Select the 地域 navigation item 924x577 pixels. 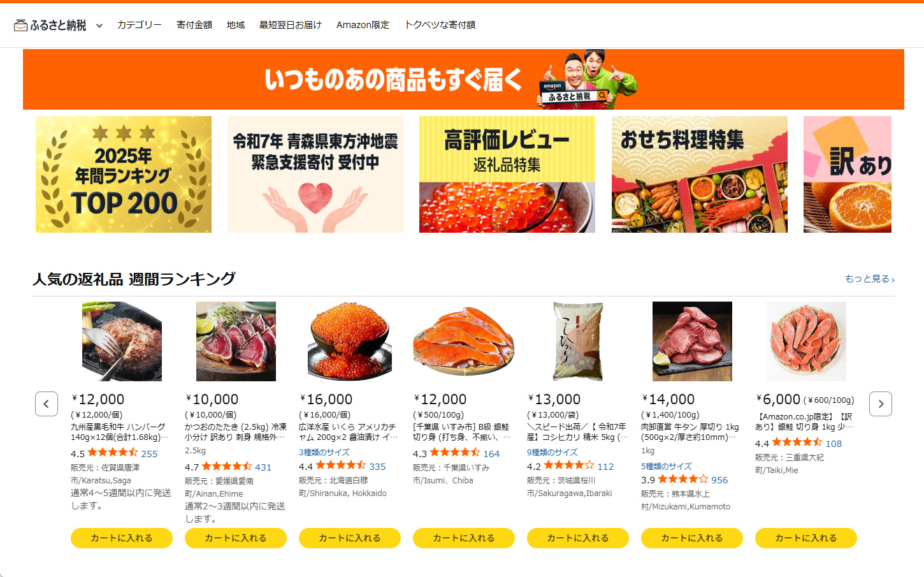tap(236, 25)
